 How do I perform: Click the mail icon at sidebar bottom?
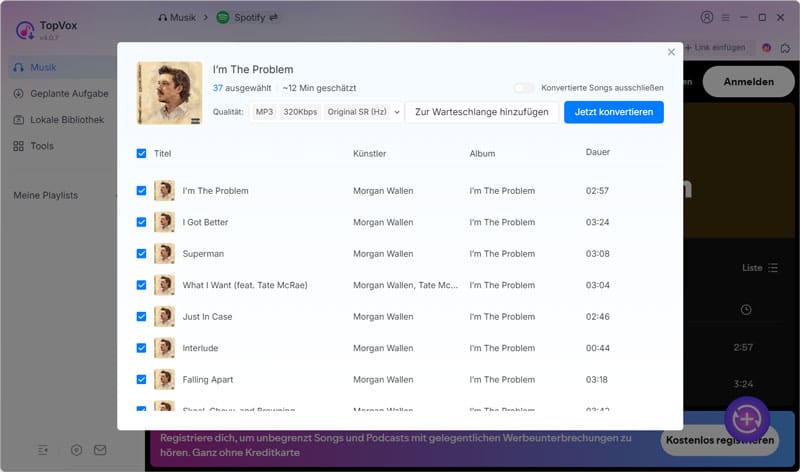click(x=100, y=450)
